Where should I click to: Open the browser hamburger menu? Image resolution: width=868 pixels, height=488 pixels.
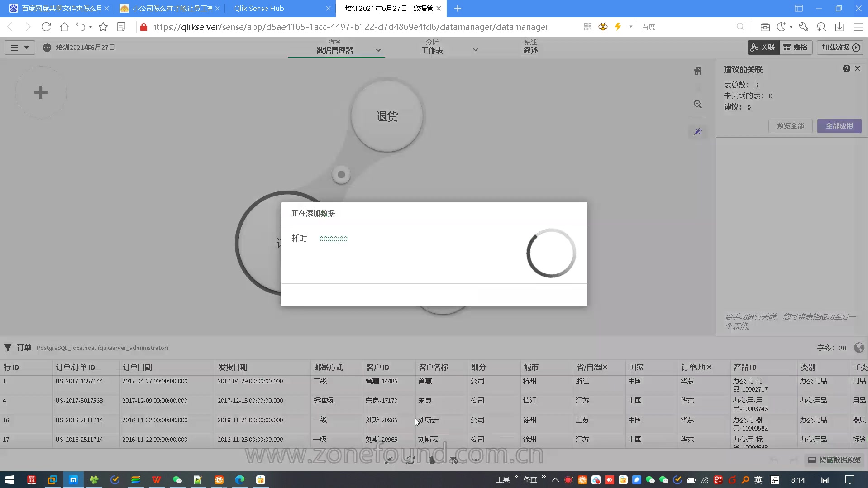coord(858,27)
